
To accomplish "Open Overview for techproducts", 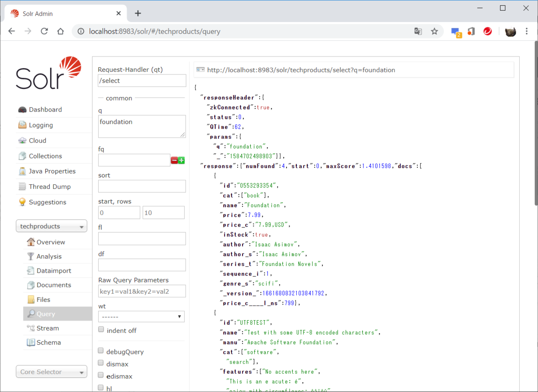I will 51,242.
